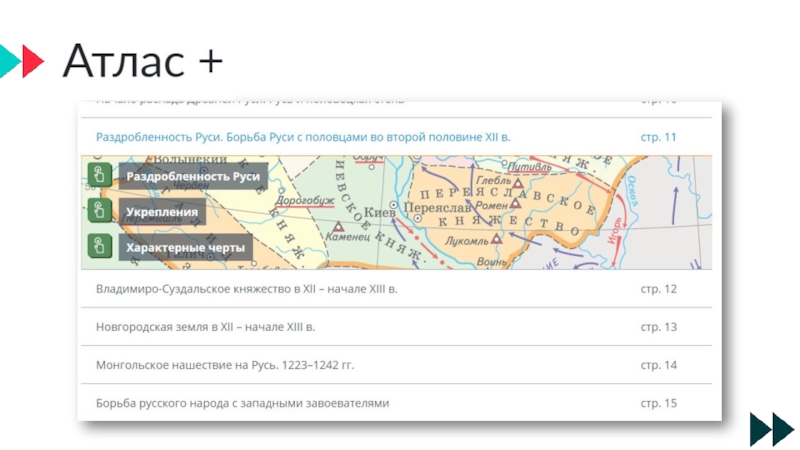The height and width of the screenshot is (450, 800).
Task: Click the Лукомль fortress triangle marker
Action: coord(496,238)
